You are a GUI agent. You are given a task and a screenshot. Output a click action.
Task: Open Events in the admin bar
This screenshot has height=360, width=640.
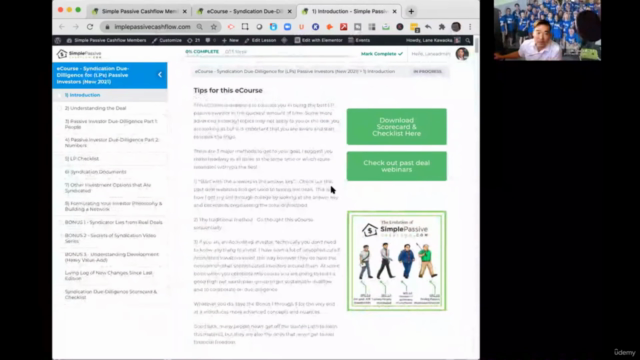tap(359, 40)
